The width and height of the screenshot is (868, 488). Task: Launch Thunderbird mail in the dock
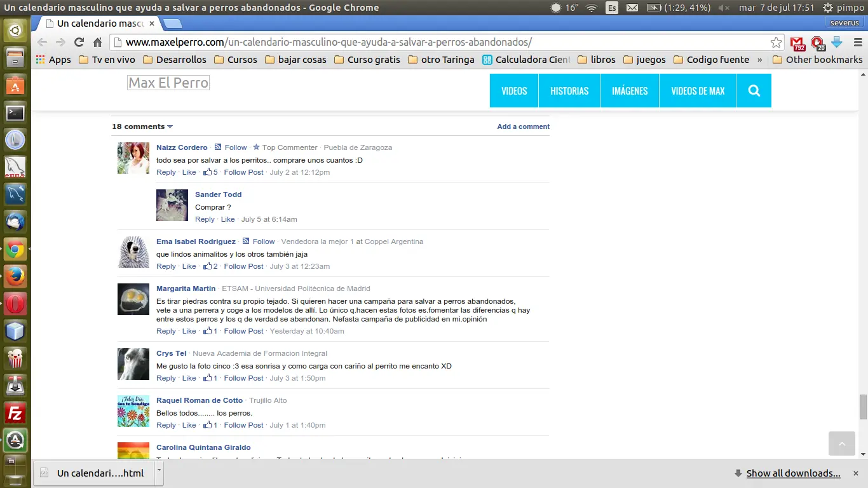[x=15, y=222]
